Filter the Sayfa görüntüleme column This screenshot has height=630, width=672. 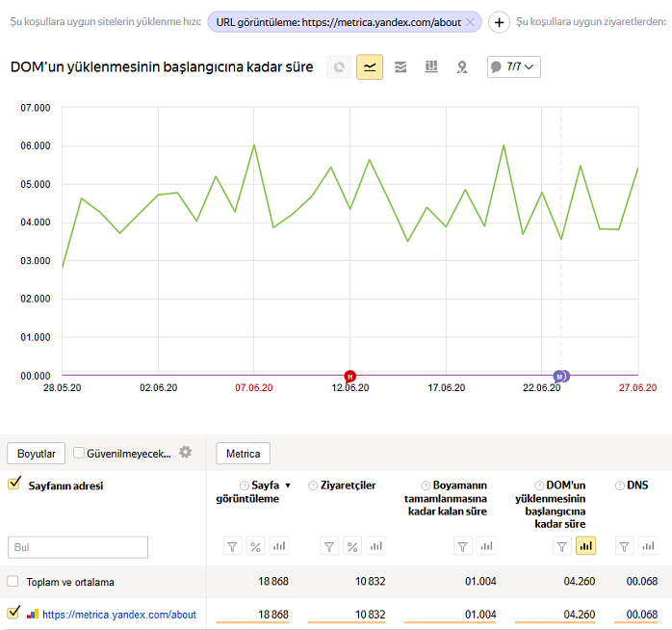pyautogui.click(x=232, y=546)
